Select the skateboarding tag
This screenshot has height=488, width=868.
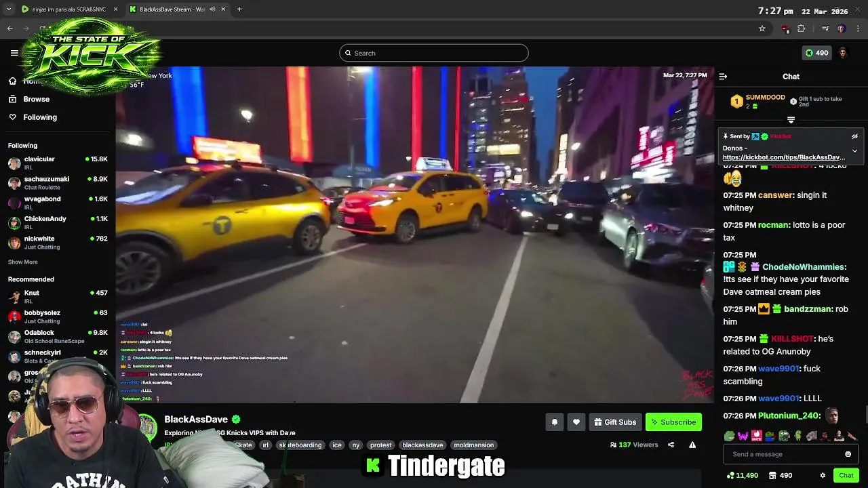300,445
